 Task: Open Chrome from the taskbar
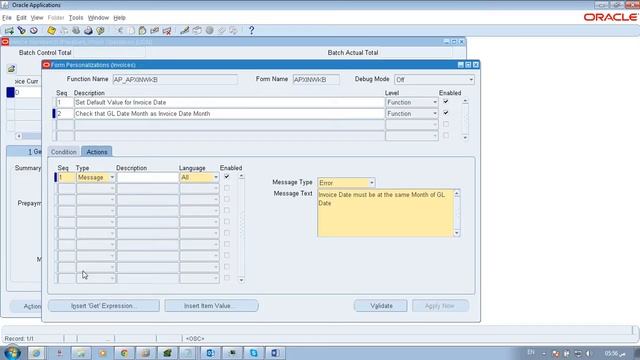(x=124, y=353)
